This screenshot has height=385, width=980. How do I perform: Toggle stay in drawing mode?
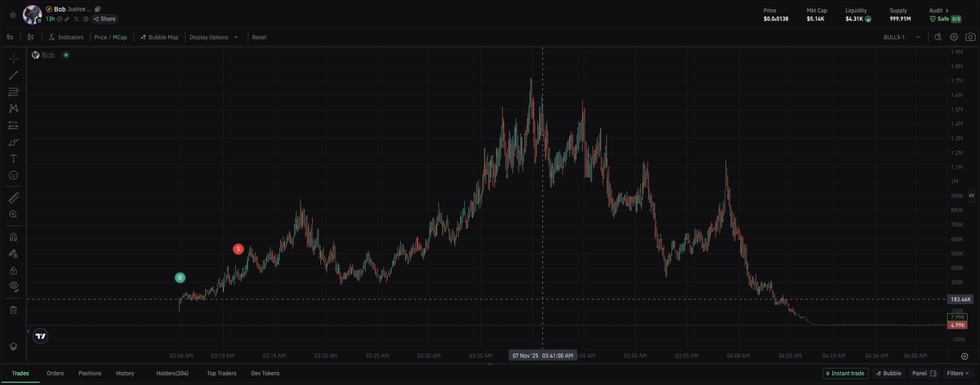tap(13, 253)
